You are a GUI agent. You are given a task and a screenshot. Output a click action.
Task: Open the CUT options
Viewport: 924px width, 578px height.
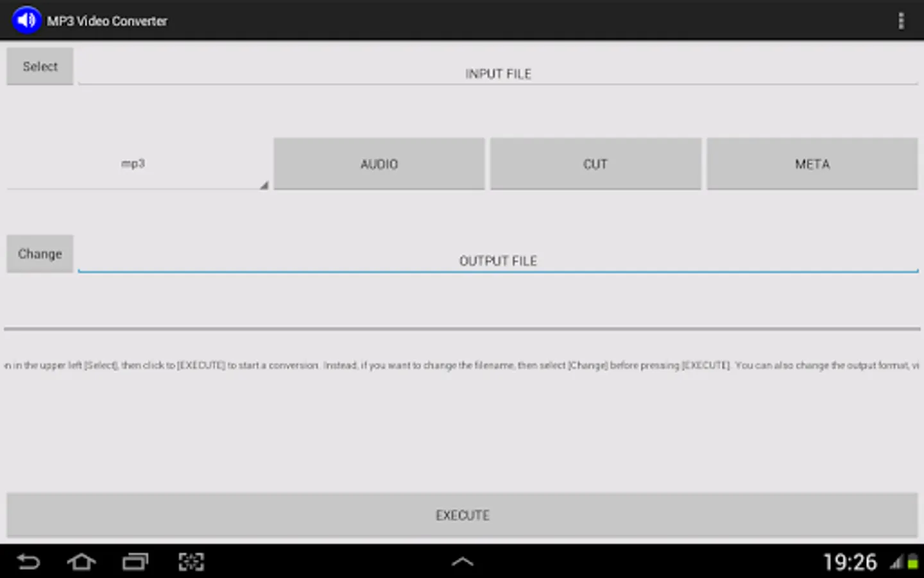click(595, 164)
